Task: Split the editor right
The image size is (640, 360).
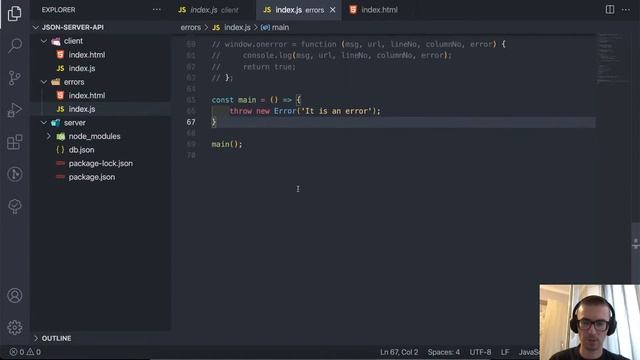Action: click(610, 10)
